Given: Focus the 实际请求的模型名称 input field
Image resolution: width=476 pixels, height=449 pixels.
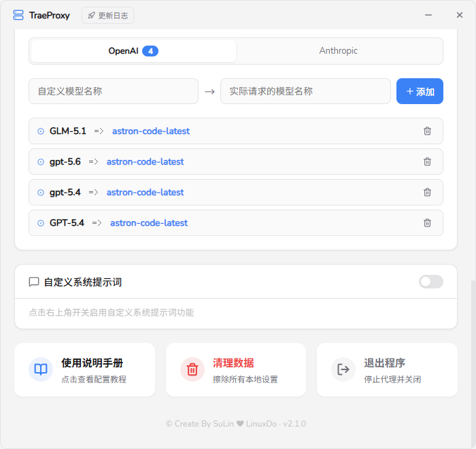Looking at the screenshot, I should click(x=305, y=91).
